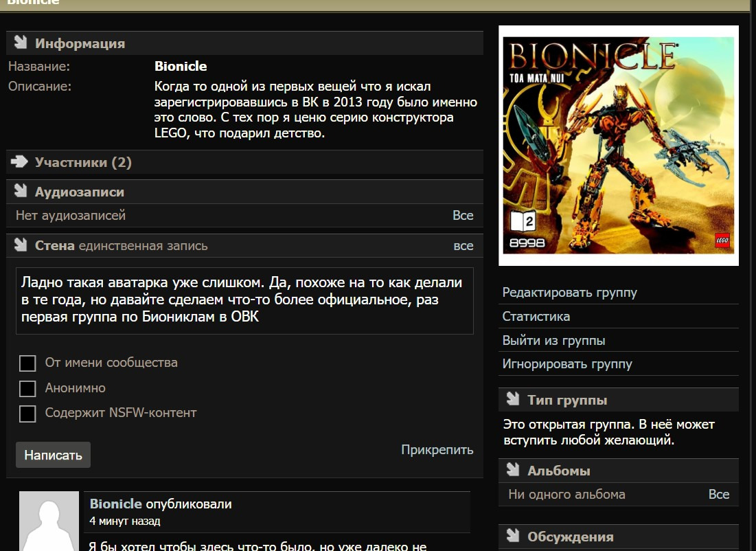Click the Стена единственная запись heading
Viewport: 756px width, 551px height.
coord(121,245)
